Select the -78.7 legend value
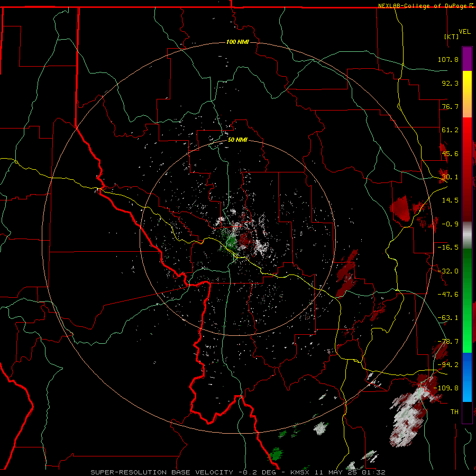 tap(448, 342)
